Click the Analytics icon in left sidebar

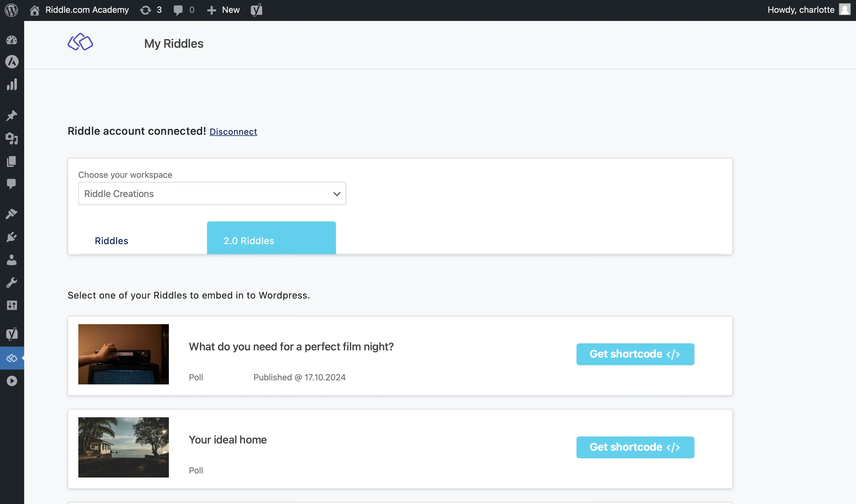[12, 84]
